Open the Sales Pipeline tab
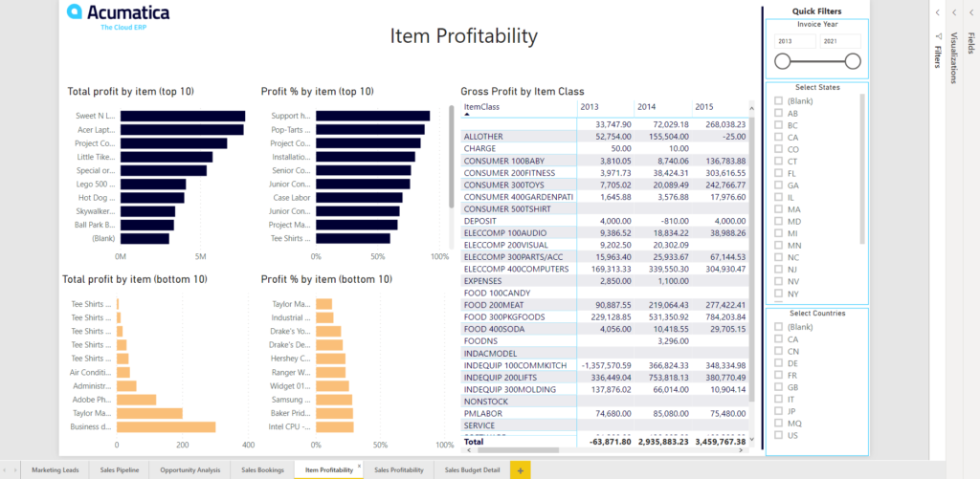 (121, 470)
